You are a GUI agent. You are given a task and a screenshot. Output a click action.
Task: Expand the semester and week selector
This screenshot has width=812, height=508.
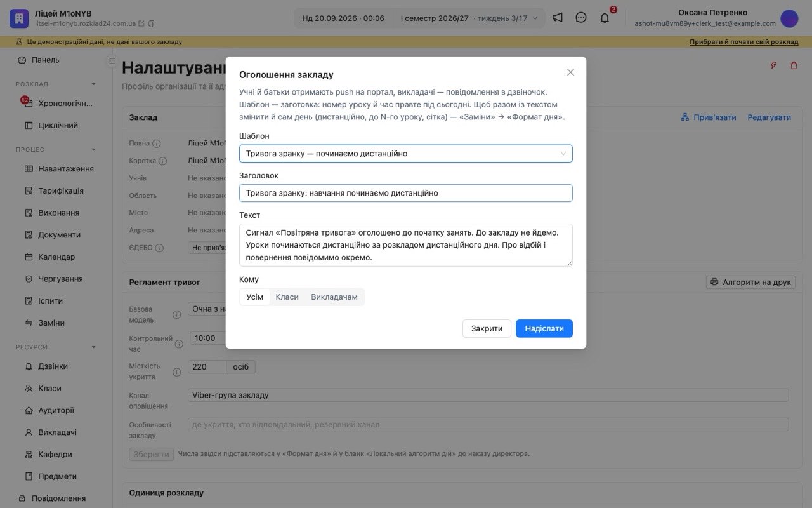pyautogui.click(x=468, y=18)
